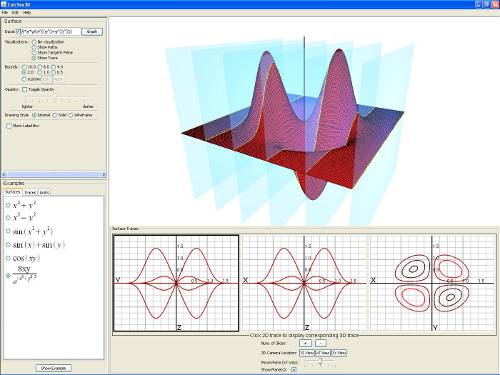Toggle the Show Plane(s) checkbox
500x375 pixels.
pyautogui.click(x=294, y=370)
